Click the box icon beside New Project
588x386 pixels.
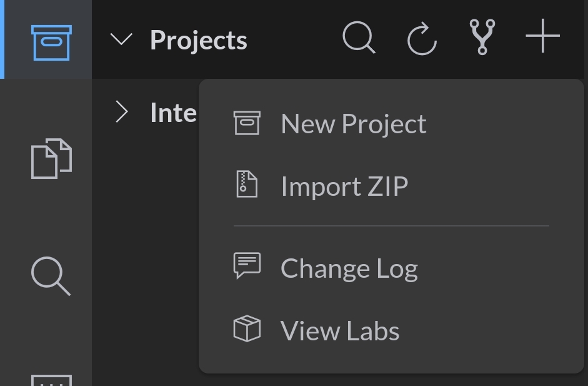[x=247, y=123]
